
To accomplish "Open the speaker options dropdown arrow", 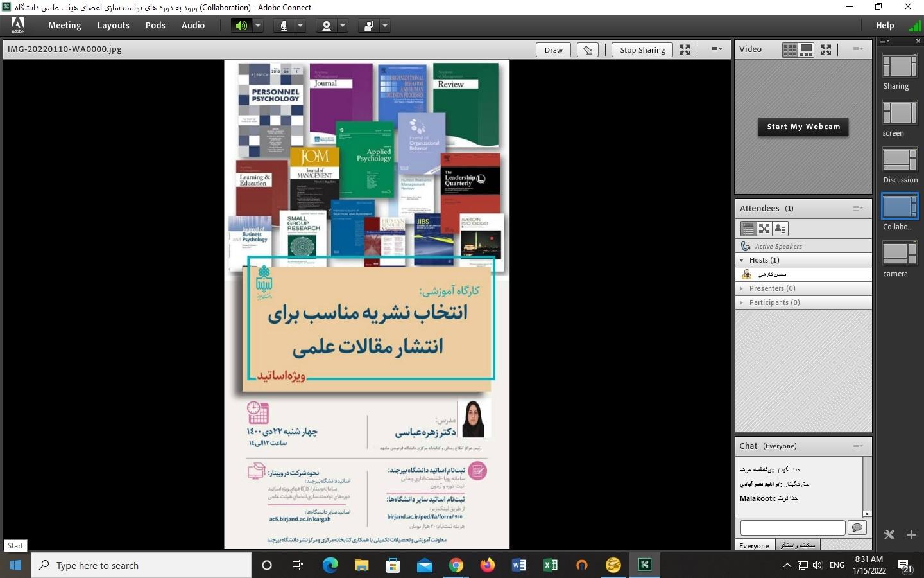I will (x=258, y=26).
